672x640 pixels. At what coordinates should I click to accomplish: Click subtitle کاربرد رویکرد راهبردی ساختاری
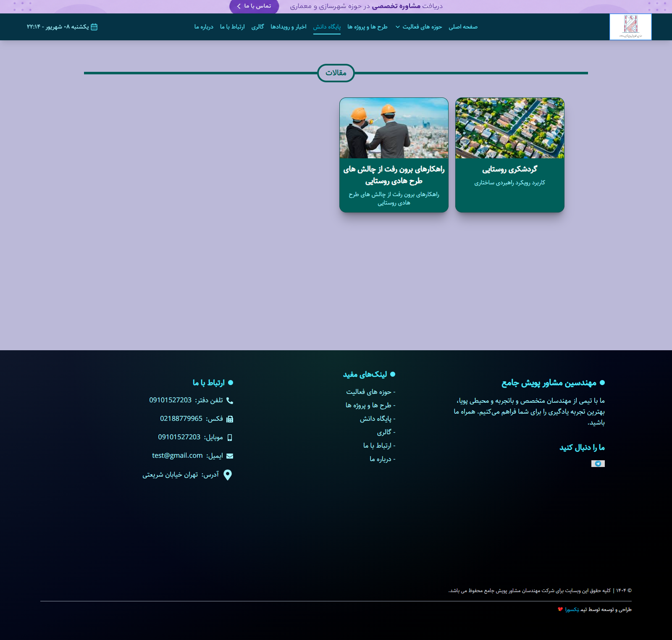pyautogui.click(x=510, y=183)
